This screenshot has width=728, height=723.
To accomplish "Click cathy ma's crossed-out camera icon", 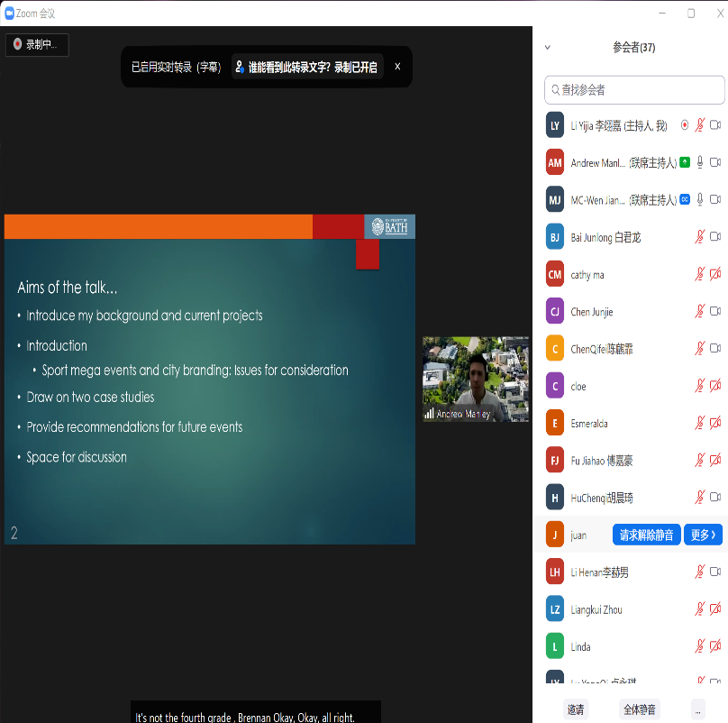I will (x=715, y=274).
